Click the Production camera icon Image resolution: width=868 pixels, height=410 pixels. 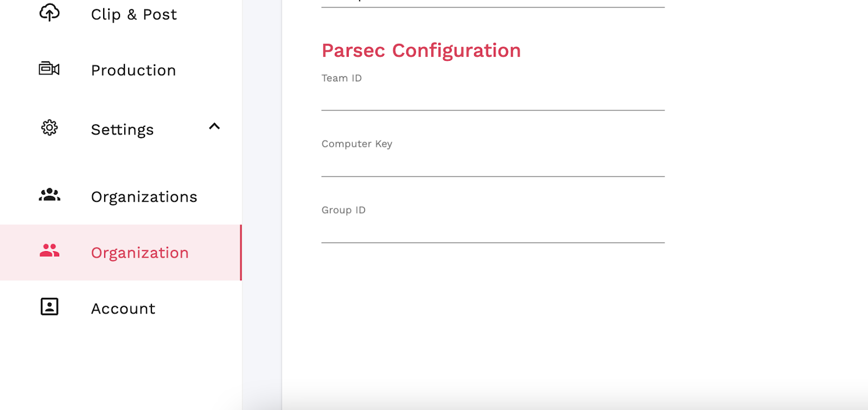[49, 69]
